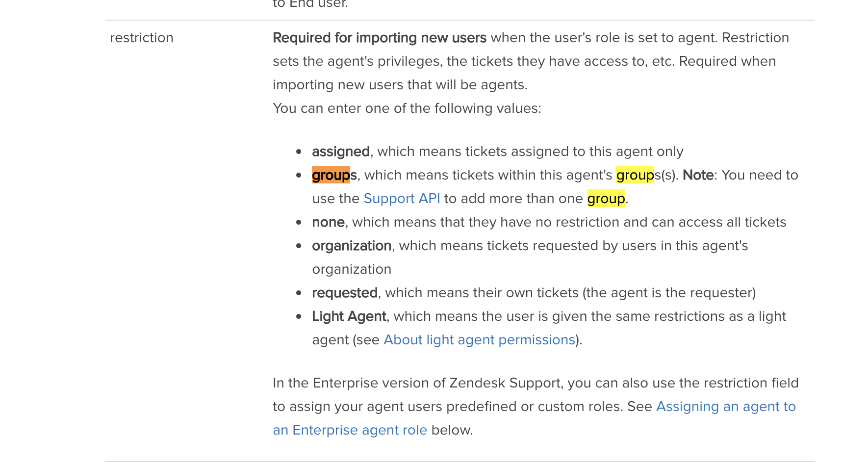Open About light agent permissions link
Screen dimensions: 868x464
click(479, 340)
